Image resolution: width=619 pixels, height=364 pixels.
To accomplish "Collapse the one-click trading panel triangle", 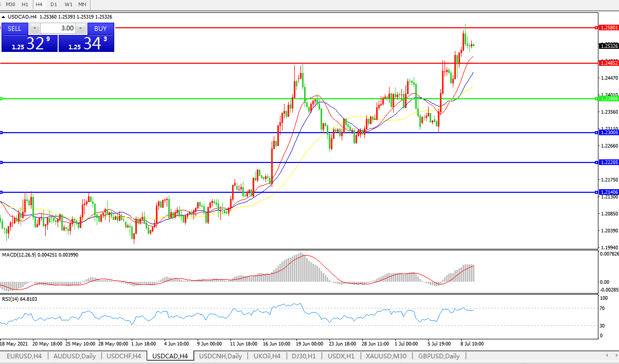I will (4, 17).
